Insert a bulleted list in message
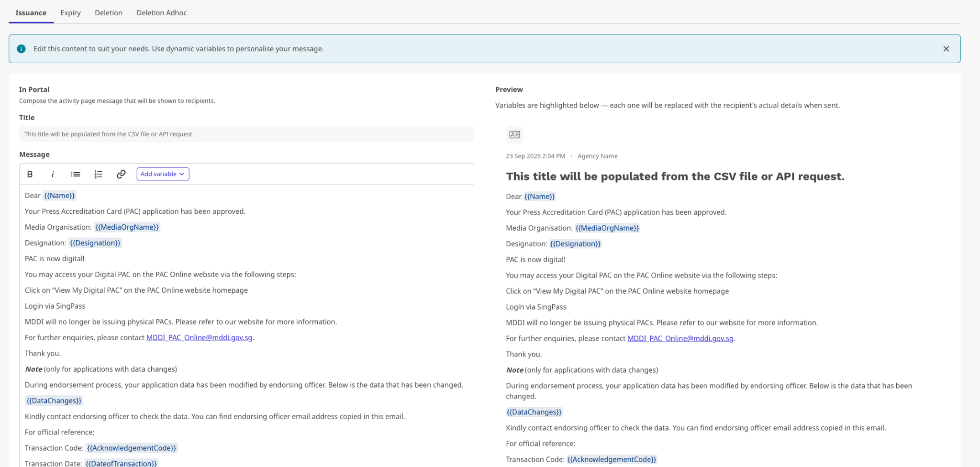This screenshot has width=980, height=467. [x=76, y=174]
